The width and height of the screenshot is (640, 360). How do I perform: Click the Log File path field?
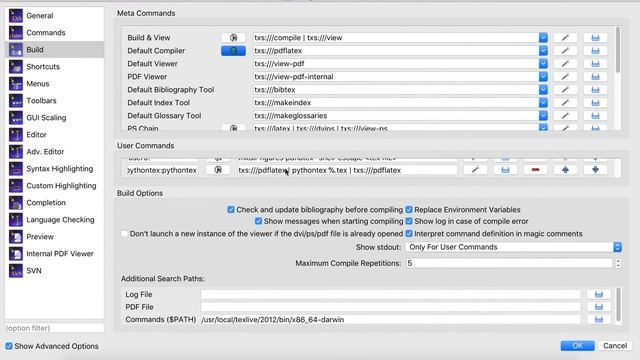391,294
